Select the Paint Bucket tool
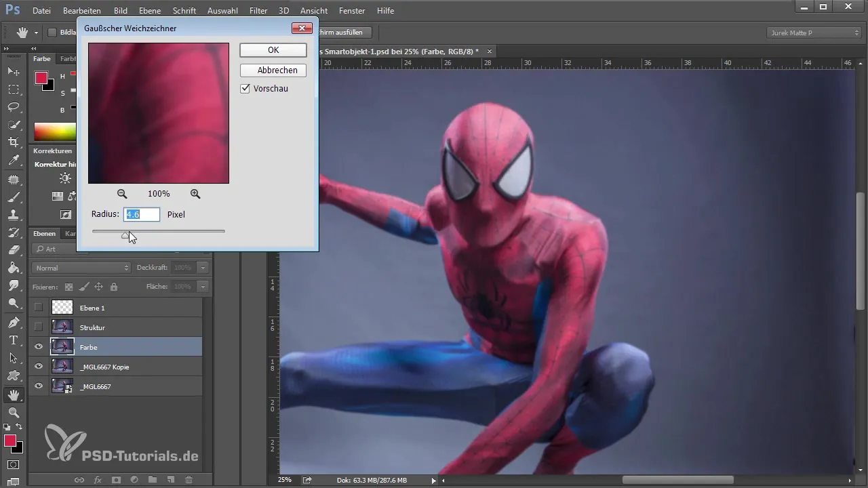 coord(13,268)
